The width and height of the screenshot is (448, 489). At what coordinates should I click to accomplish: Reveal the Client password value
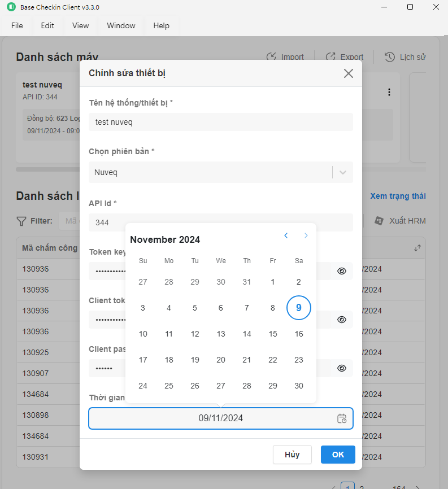point(342,368)
